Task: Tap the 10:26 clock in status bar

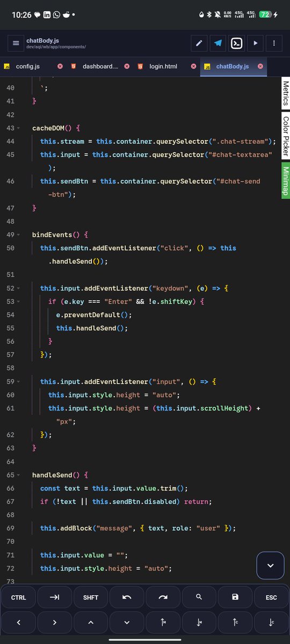Action: point(21,14)
